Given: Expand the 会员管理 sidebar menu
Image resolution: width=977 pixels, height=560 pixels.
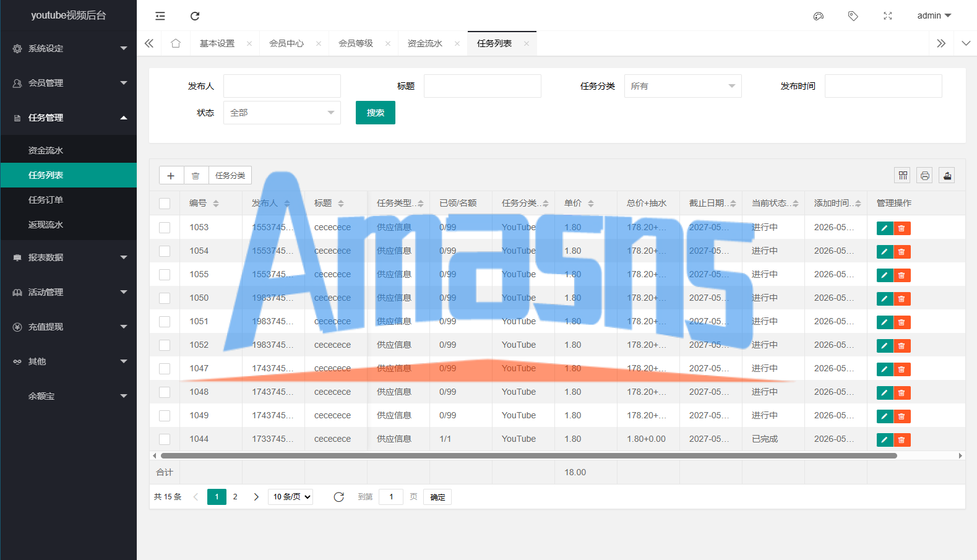Looking at the screenshot, I should 69,83.
